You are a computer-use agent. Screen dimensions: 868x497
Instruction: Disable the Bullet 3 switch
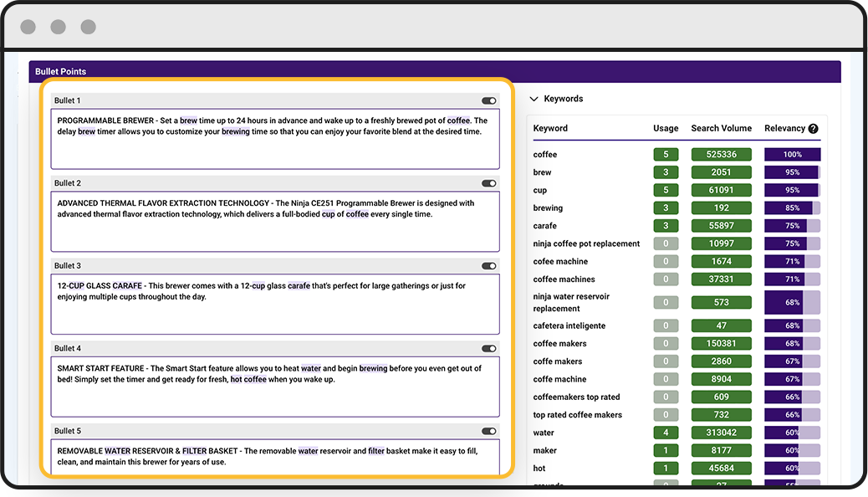488,266
